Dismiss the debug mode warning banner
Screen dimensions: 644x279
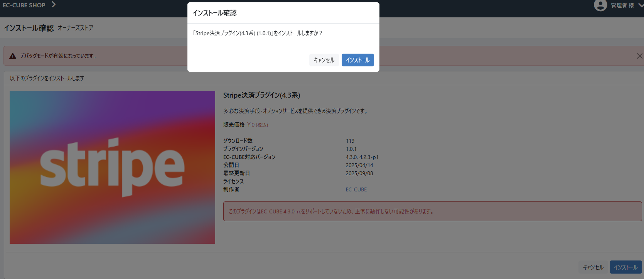(639, 56)
